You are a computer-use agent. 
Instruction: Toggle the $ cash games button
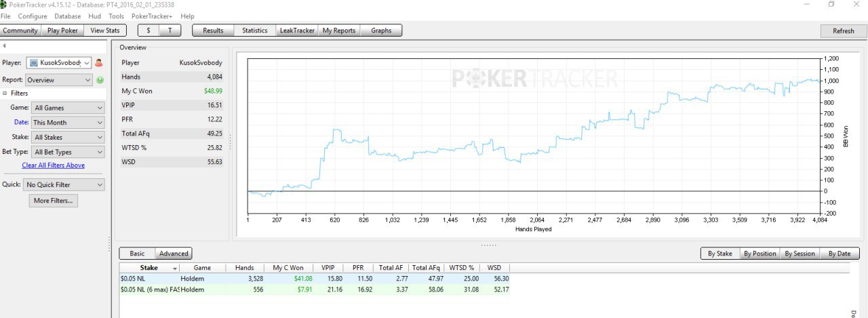pyautogui.click(x=149, y=31)
